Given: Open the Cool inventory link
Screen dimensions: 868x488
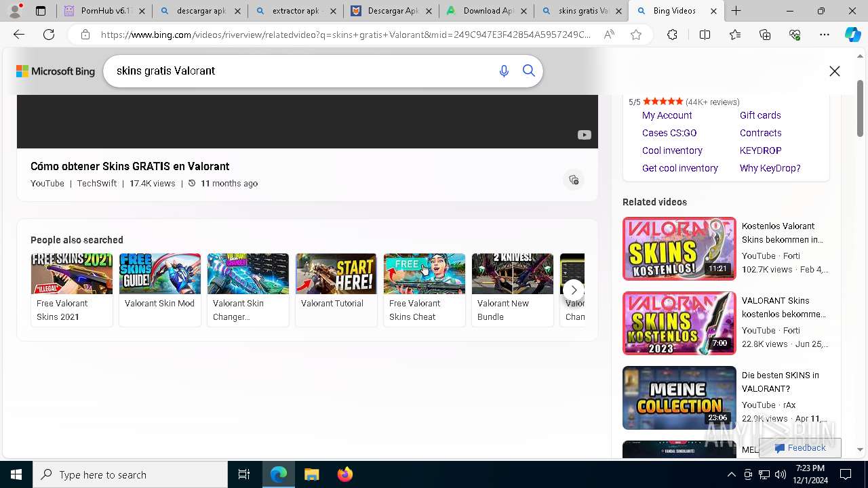Looking at the screenshot, I should 672,150.
